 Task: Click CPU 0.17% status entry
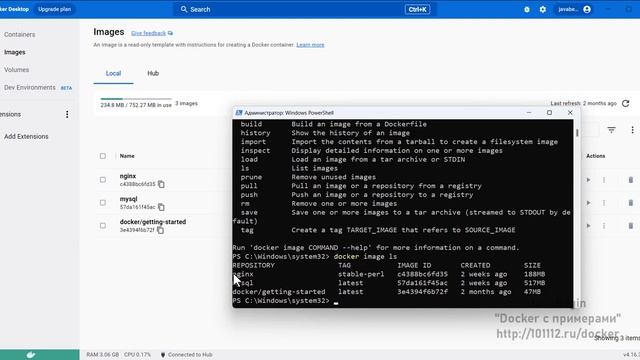coord(138,355)
